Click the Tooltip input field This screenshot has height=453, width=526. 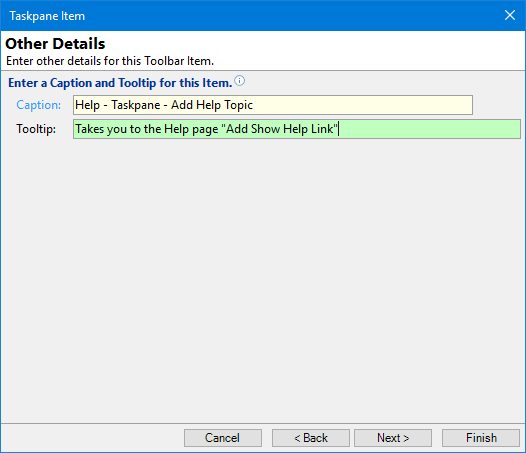[x=297, y=129]
